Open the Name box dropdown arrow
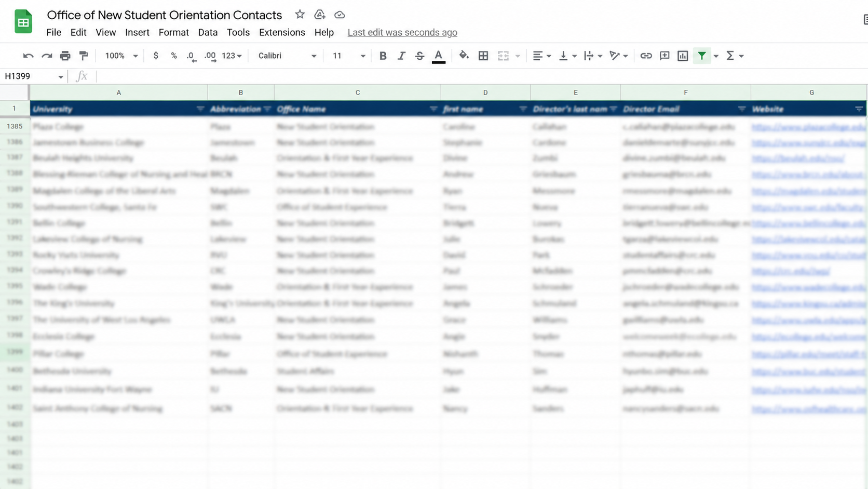 (61, 77)
